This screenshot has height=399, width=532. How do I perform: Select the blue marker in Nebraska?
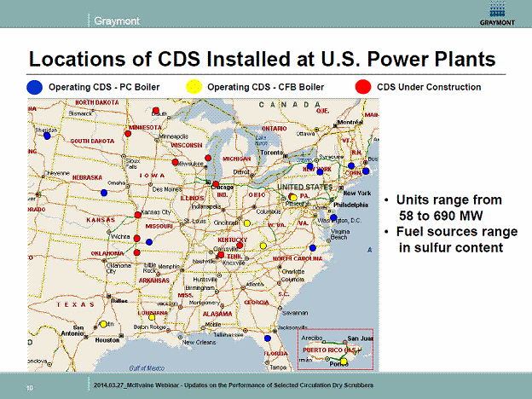(x=104, y=193)
